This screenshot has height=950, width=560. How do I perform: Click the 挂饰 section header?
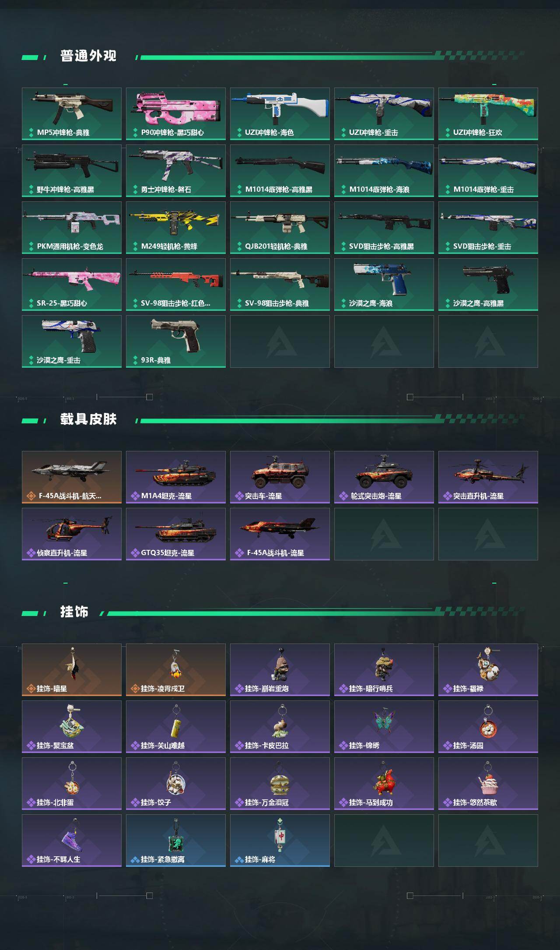click(74, 612)
